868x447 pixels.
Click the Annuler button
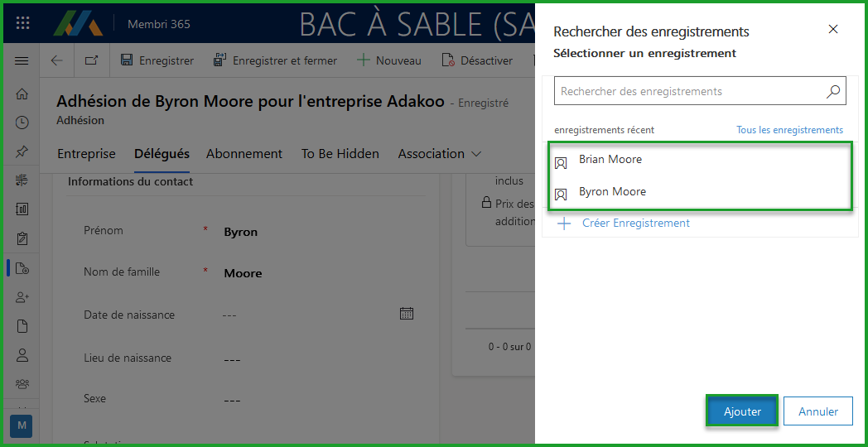(x=818, y=411)
